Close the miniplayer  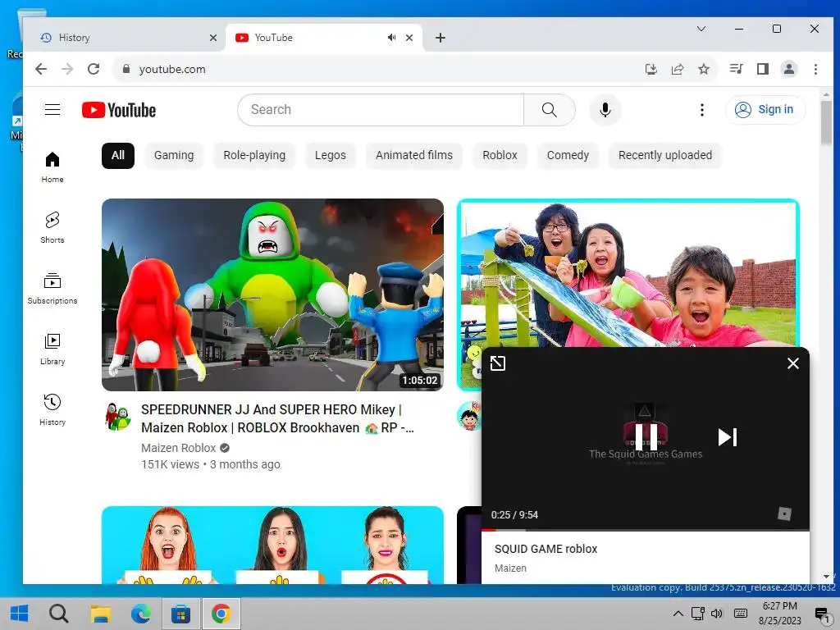[x=793, y=363]
